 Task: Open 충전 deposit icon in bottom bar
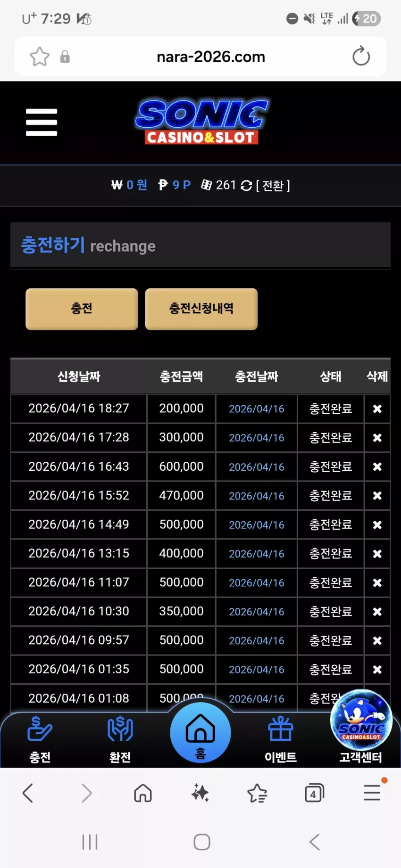tap(40, 738)
